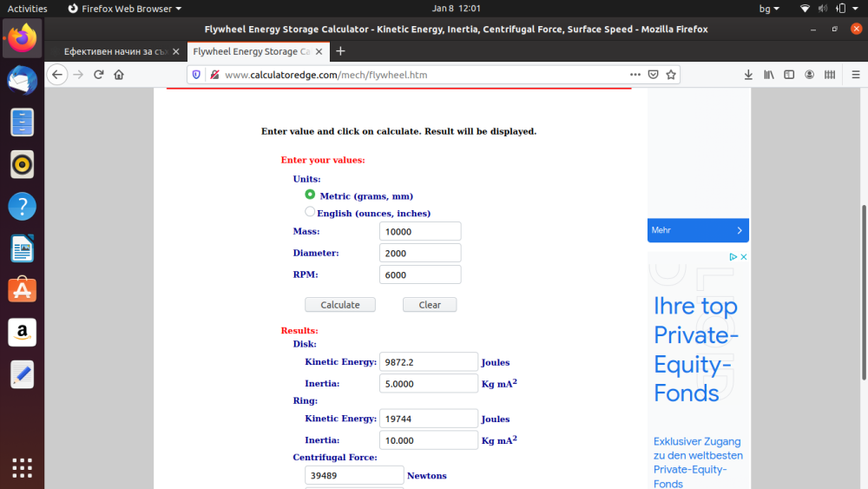868x489 pixels.
Task: Save page to Pocket icon
Action: tap(654, 75)
